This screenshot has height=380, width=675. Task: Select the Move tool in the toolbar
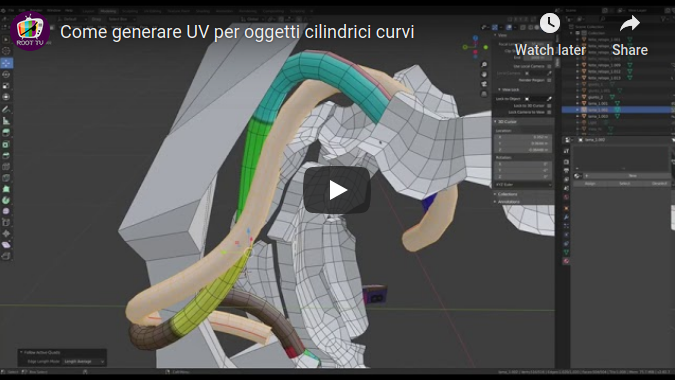coord(6,63)
